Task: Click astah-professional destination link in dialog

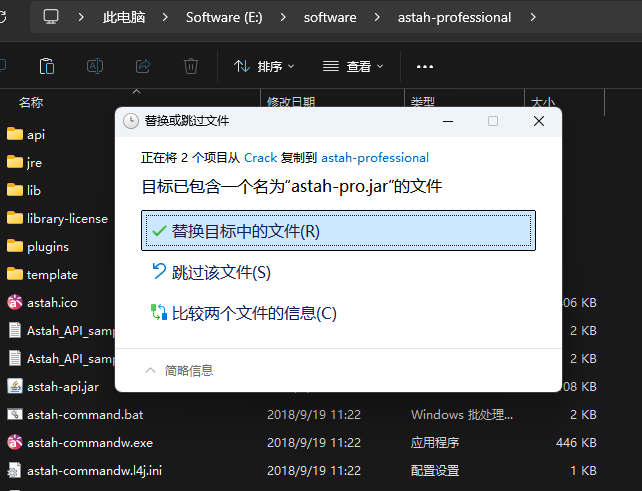Action: [x=375, y=158]
